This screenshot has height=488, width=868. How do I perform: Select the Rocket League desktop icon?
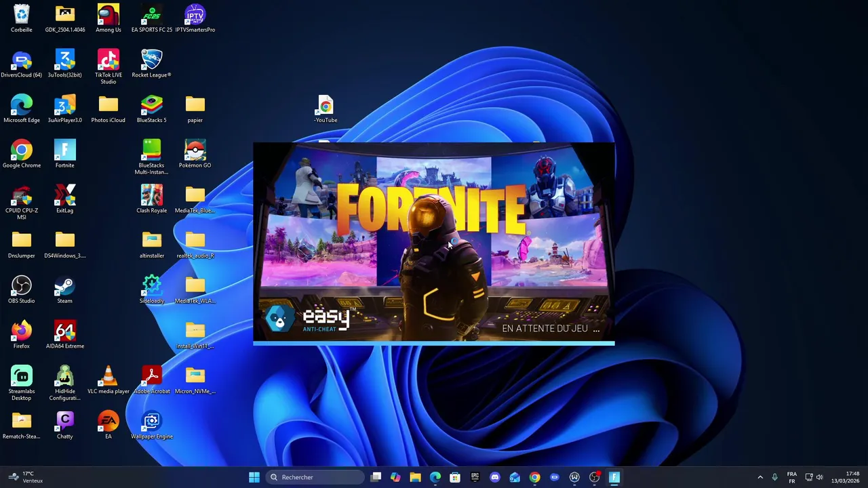click(152, 64)
